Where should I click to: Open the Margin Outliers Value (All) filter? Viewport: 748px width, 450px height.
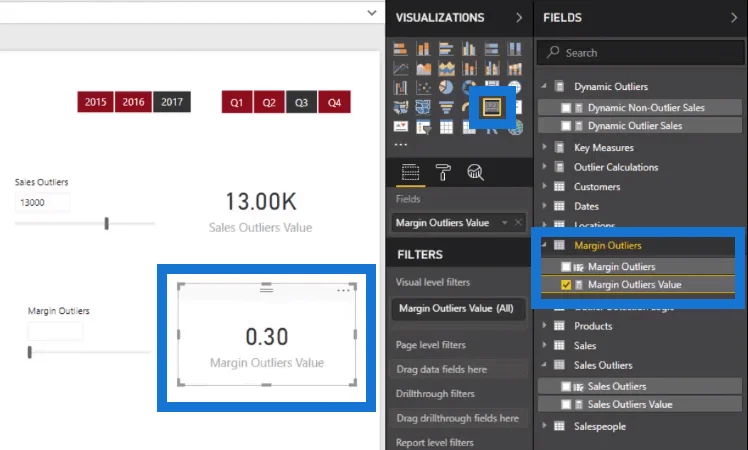click(458, 309)
